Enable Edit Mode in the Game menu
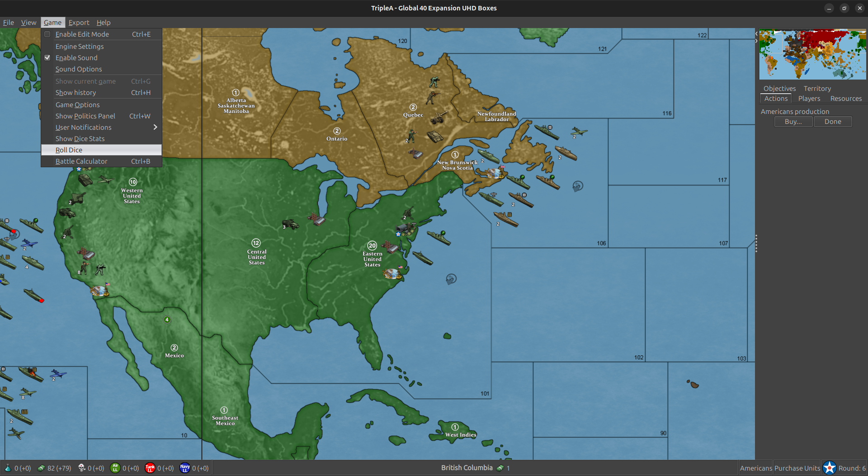 [x=82, y=34]
